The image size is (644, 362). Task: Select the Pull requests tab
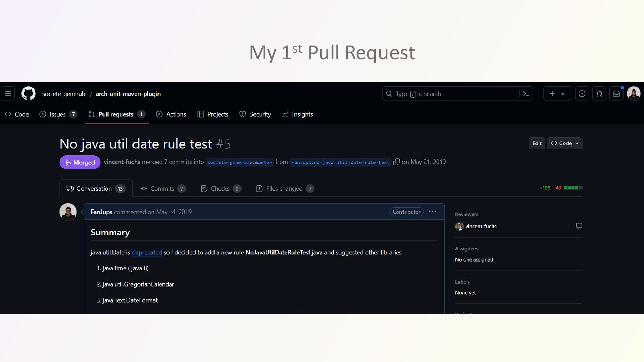coord(117,114)
